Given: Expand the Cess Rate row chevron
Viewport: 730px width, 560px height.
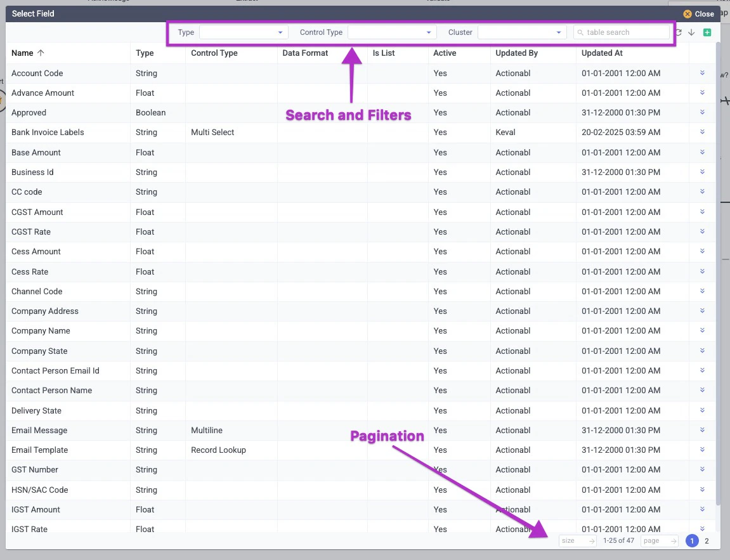Looking at the screenshot, I should coord(702,271).
